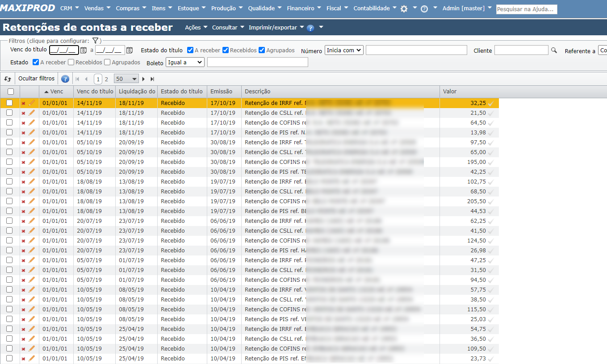Refresh the grid with the reload icon
This screenshot has height=364, width=607.
(8, 79)
